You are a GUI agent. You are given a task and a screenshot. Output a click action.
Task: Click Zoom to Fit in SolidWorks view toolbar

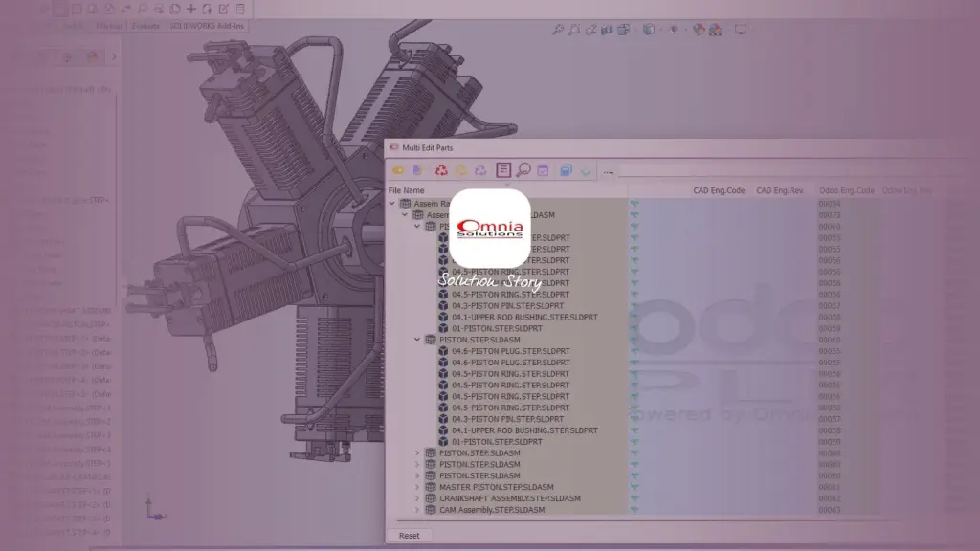click(x=558, y=30)
